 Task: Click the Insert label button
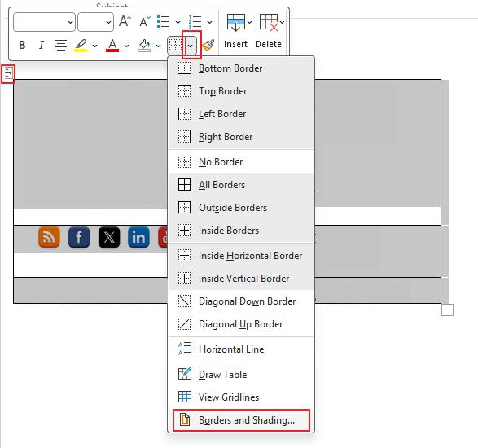click(x=235, y=44)
